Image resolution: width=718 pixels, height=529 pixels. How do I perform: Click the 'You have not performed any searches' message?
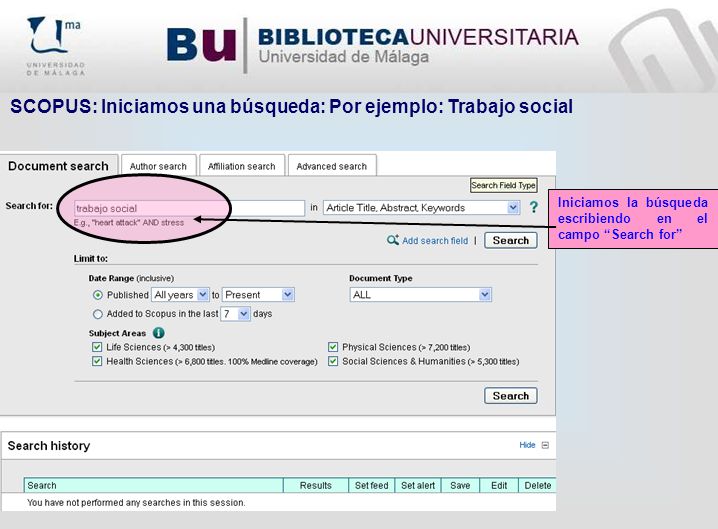click(x=136, y=502)
